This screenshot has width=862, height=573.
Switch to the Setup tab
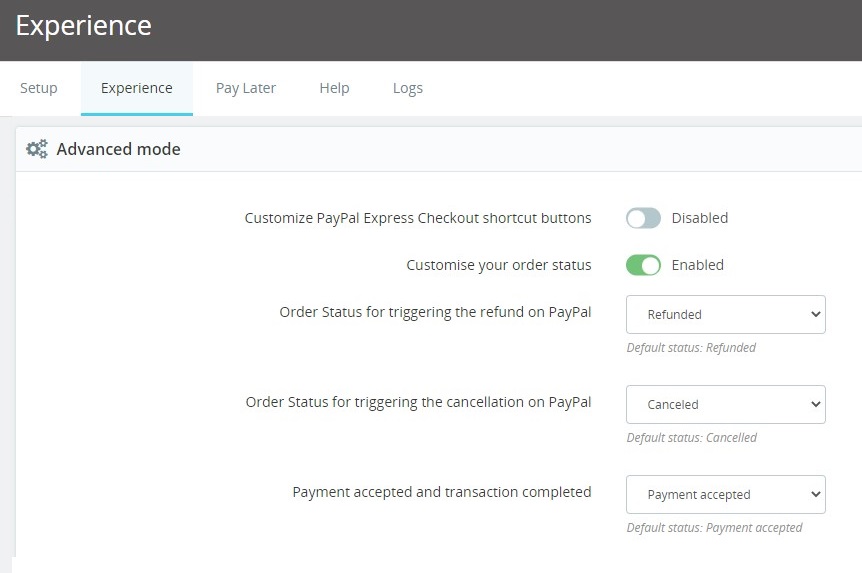pos(39,88)
